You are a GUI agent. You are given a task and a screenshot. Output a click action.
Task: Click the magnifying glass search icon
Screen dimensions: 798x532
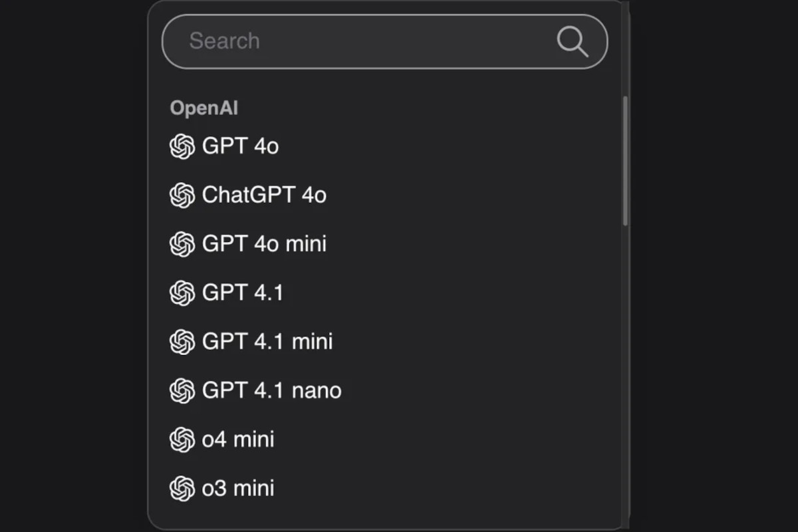pos(572,42)
